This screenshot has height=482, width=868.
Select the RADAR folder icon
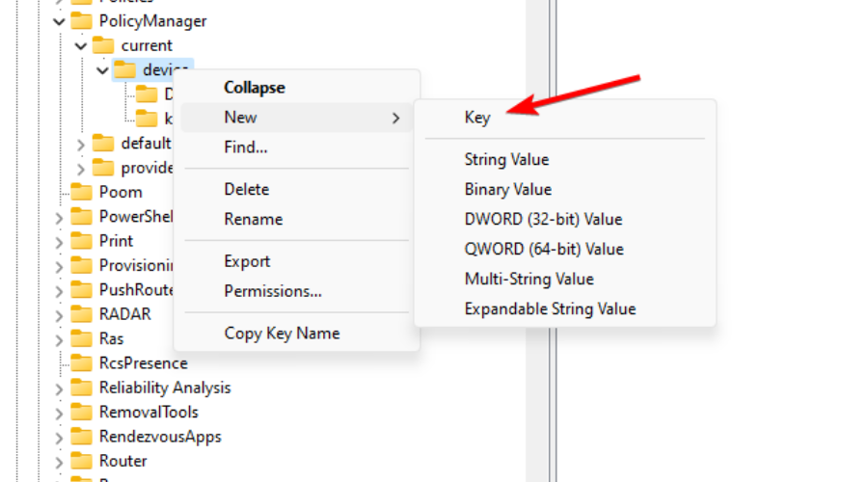coord(81,314)
